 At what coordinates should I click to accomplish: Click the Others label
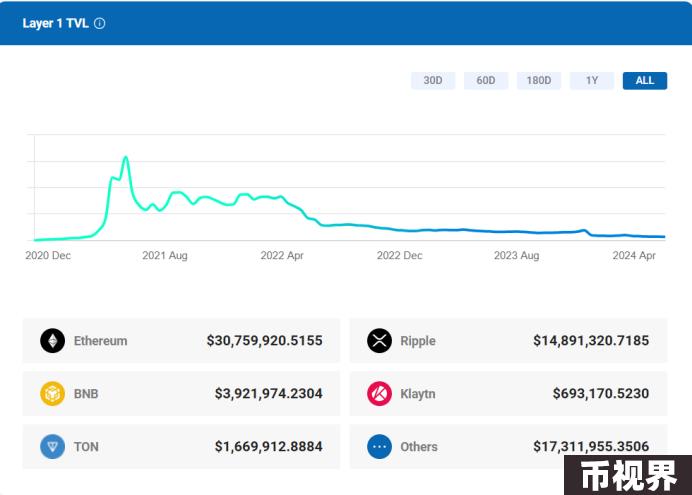(x=419, y=447)
